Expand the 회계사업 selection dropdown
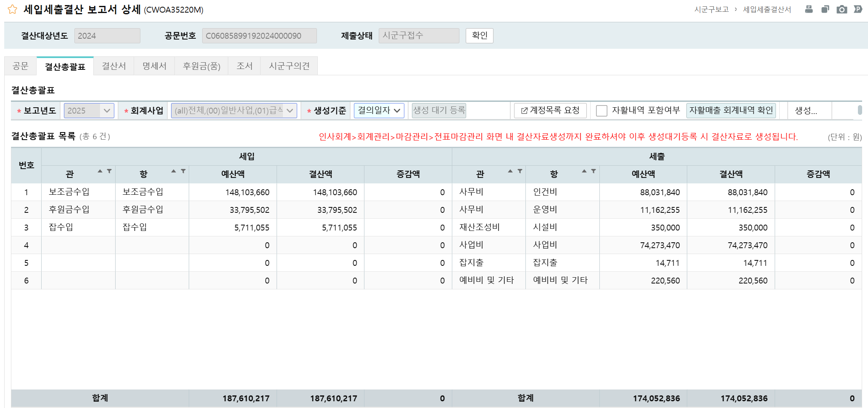Image resolution: width=868 pixels, height=408 pixels. coord(234,111)
